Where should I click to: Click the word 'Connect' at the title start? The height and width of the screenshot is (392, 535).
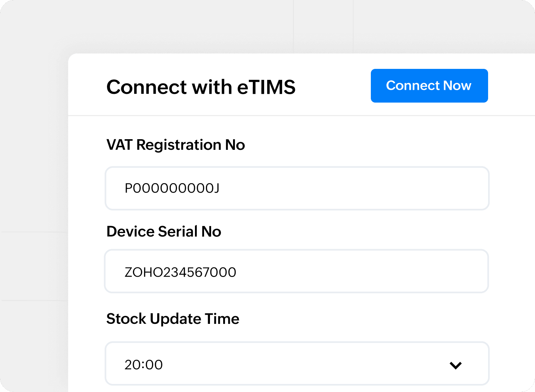pyautogui.click(x=147, y=87)
